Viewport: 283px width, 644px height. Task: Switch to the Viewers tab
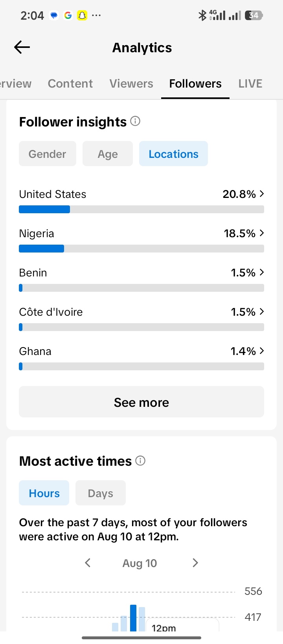pyautogui.click(x=131, y=83)
